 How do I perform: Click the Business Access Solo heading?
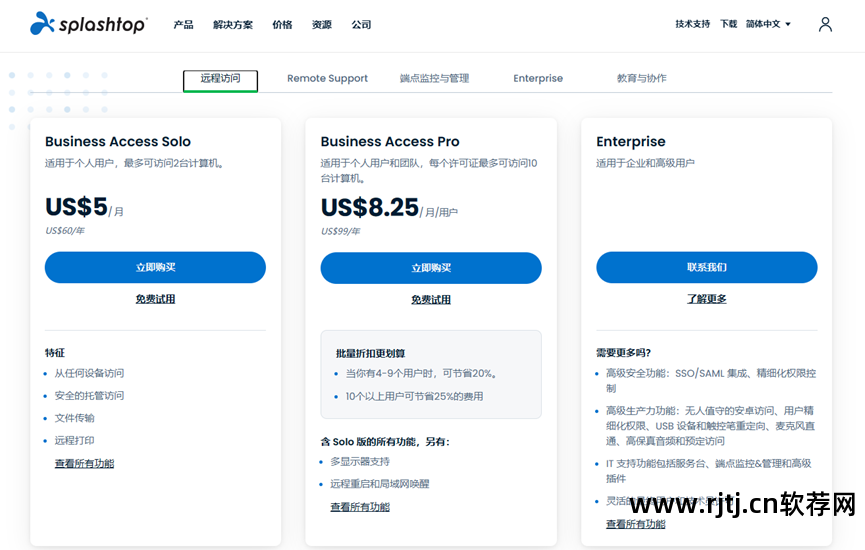point(118,142)
